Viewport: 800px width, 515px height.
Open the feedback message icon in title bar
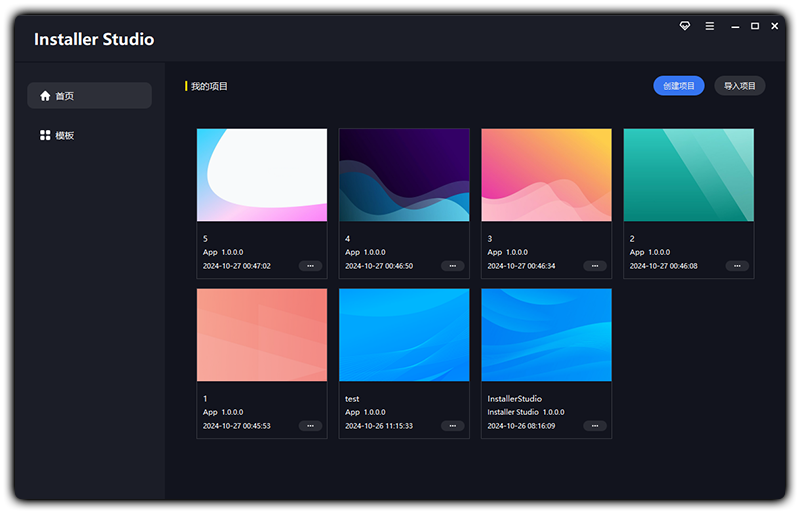685,26
